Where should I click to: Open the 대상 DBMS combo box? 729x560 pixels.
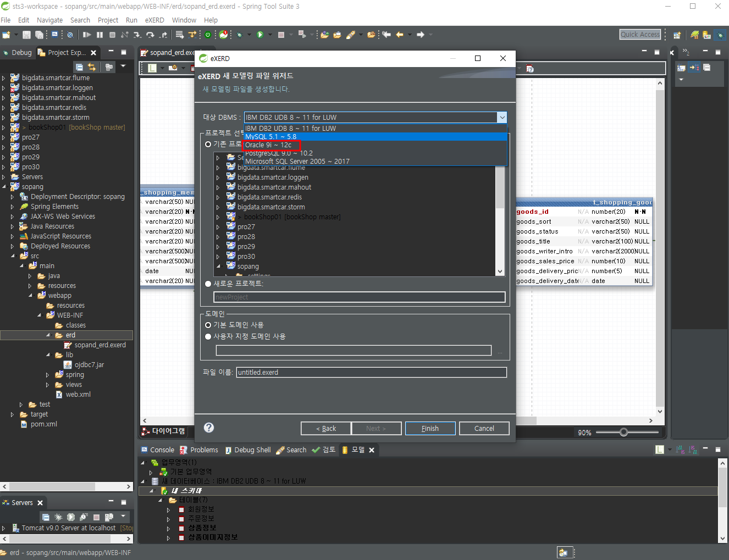375,117
